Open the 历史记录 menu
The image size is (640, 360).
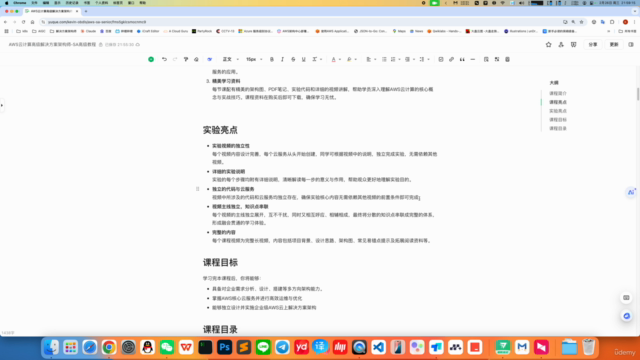point(72,3)
